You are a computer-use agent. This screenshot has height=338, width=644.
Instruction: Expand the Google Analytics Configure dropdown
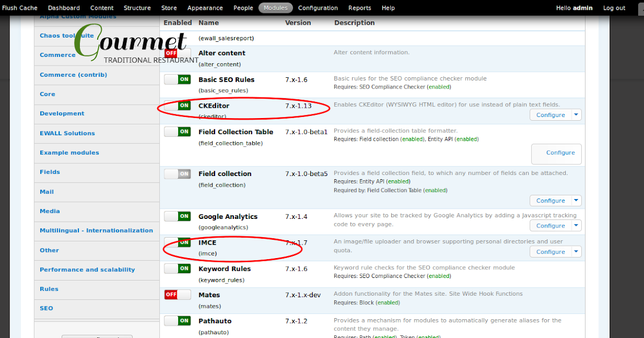pyautogui.click(x=577, y=225)
